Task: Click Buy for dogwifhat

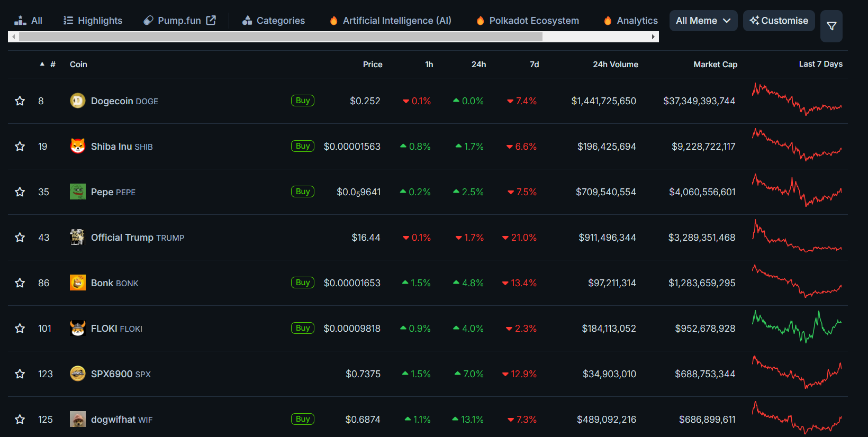Action: (303, 419)
